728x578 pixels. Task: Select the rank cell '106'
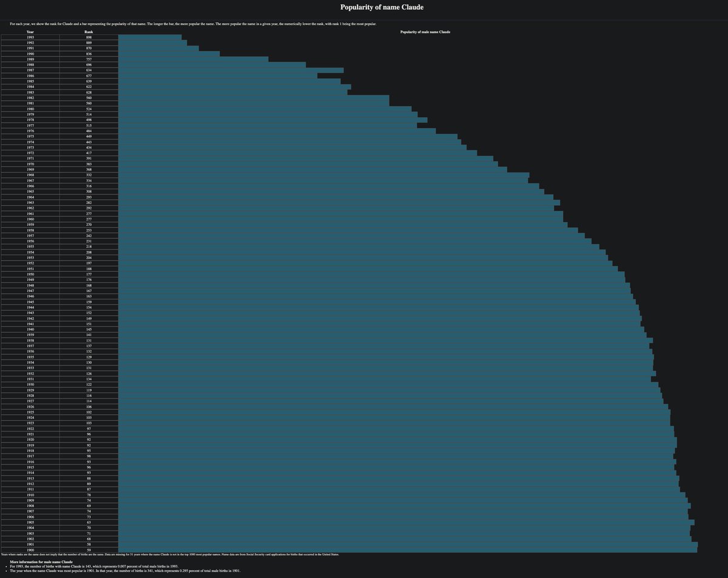click(89, 406)
